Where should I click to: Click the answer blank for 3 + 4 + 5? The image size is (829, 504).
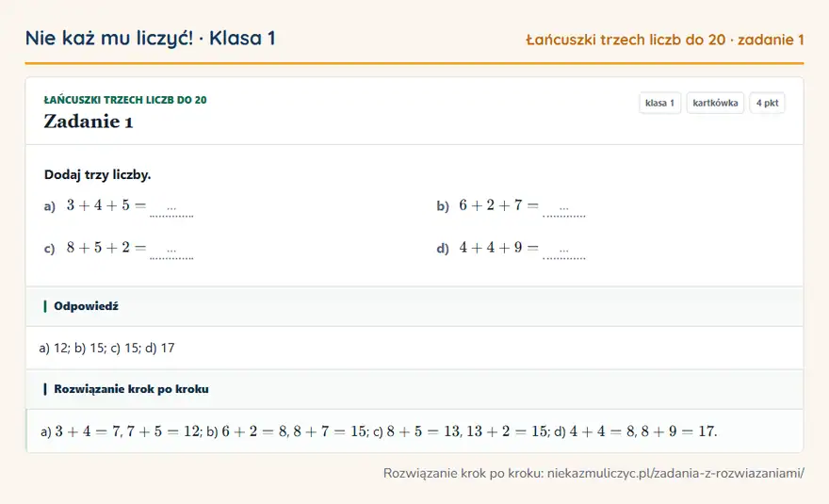click(x=171, y=208)
